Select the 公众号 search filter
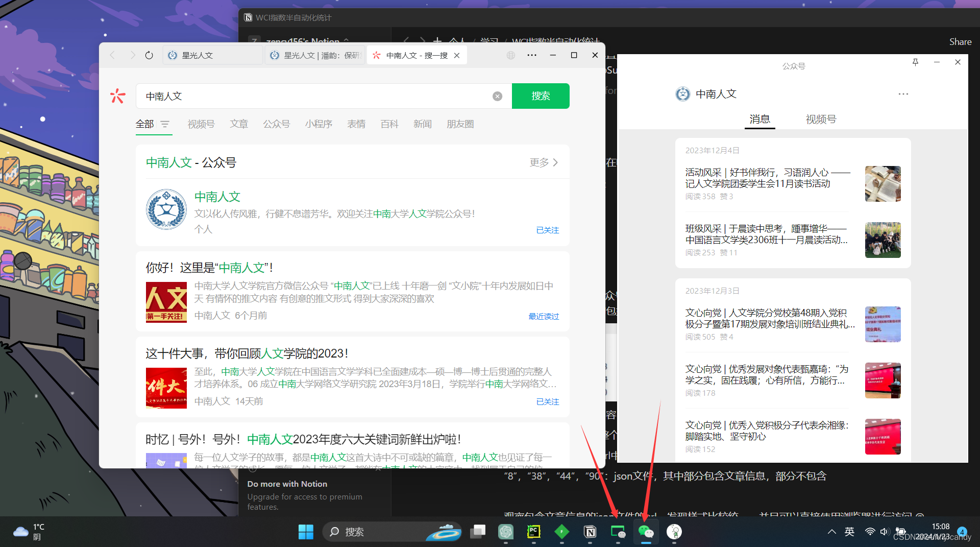The height and width of the screenshot is (547, 980). tap(277, 124)
